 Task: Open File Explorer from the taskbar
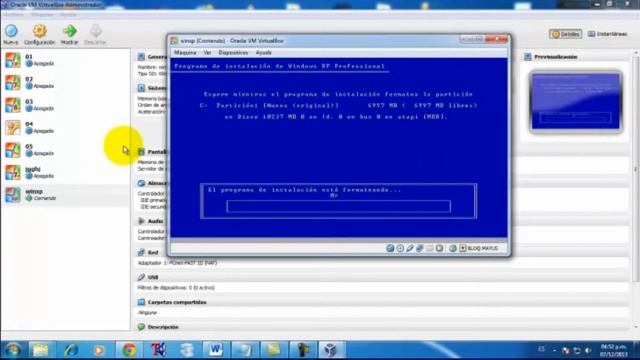pos(40,350)
